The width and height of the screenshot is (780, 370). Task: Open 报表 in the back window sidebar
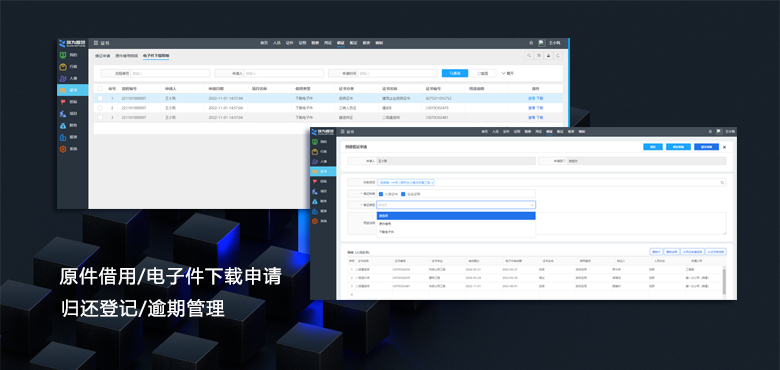(x=73, y=137)
